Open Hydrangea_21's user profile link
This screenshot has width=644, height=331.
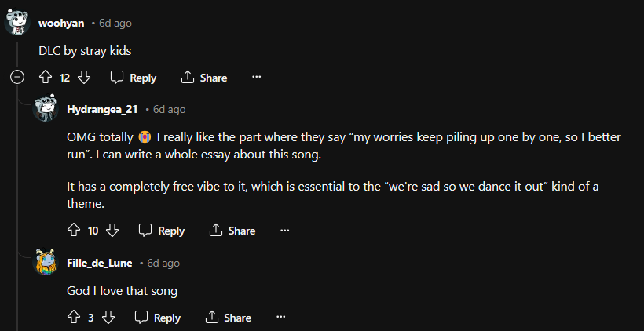[x=103, y=109]
